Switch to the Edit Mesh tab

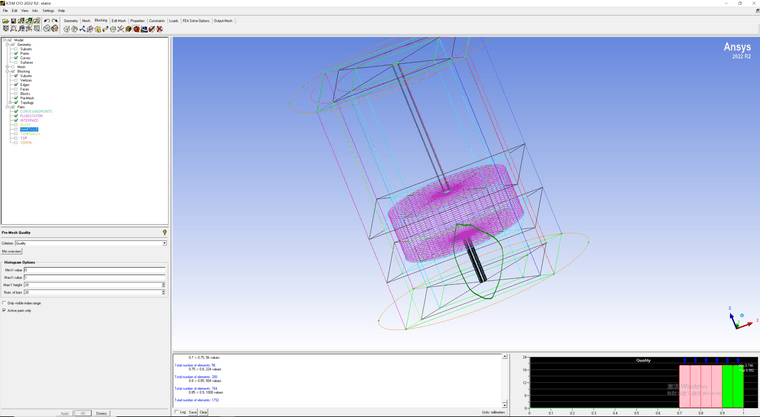119,21
